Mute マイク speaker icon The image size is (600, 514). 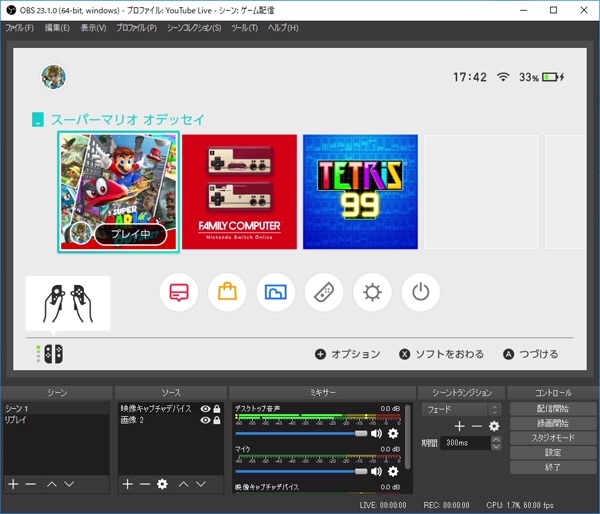pyautogui.click(x=377, y=471)
